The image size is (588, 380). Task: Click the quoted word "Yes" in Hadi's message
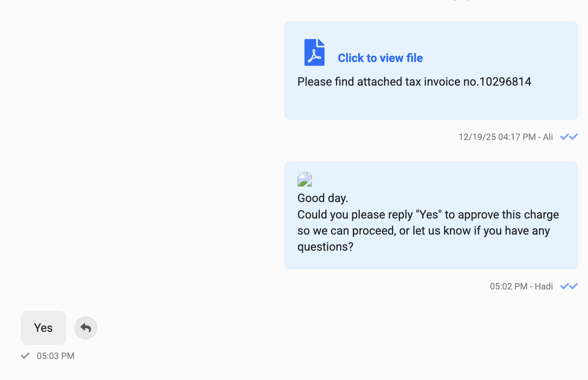pyautogui.click(x=429, y=215)
